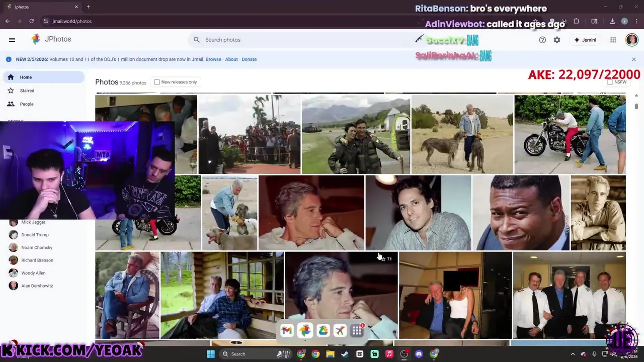644x362 pixels.
Task: Click the info icon on the announcement banner
Action: click(9, 59)
